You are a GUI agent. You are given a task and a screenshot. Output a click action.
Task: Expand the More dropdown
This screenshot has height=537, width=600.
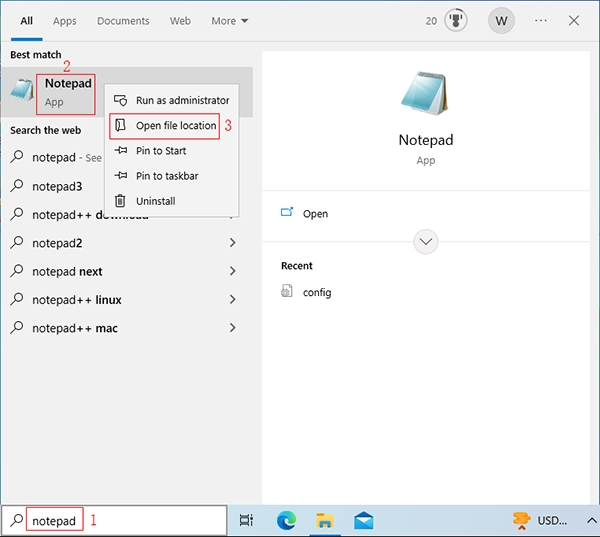(230, 21)
